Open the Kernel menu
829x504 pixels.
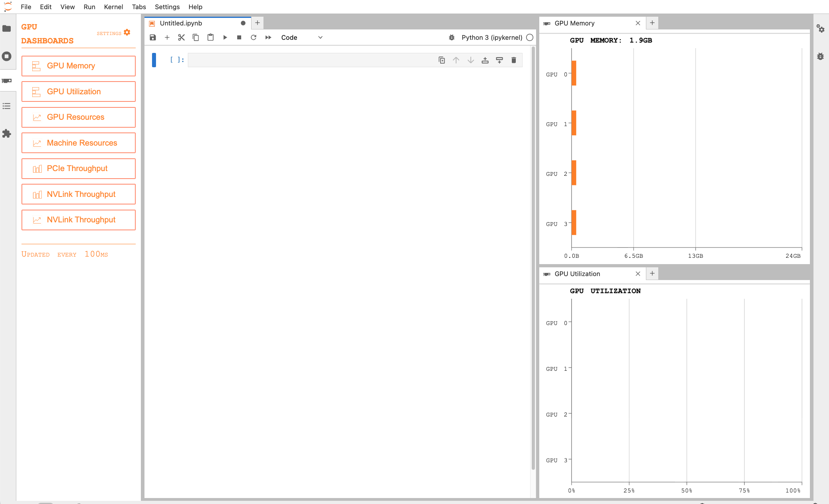click(x=113, y=7)
